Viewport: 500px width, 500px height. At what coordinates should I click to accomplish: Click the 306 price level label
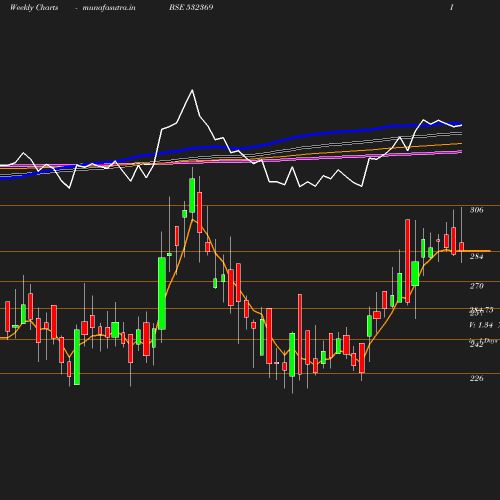476,210
